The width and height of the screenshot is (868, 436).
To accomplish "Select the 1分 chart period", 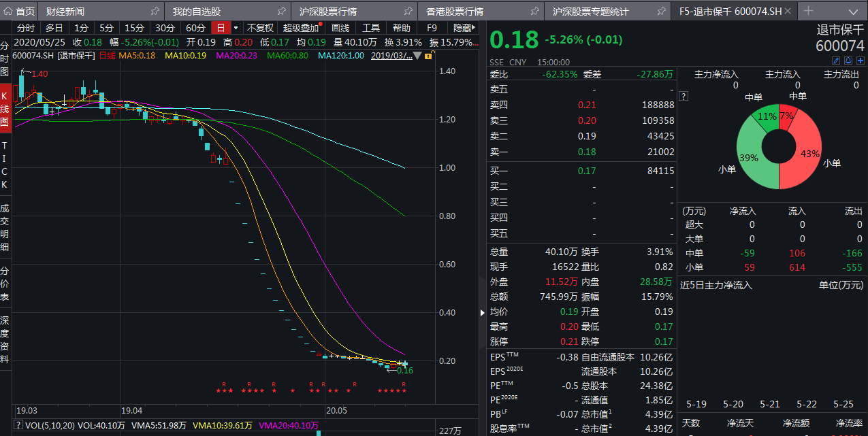I will pos(82,28).
